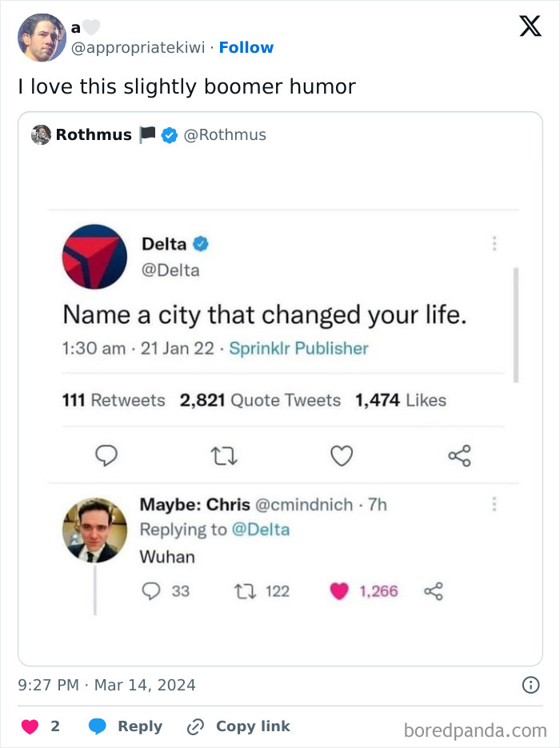
Task: Click the Follow button for appropriatekiwi
Action: coord(246,47)
